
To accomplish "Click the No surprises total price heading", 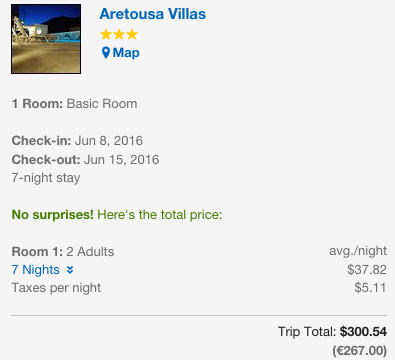I will click(117, 215).
